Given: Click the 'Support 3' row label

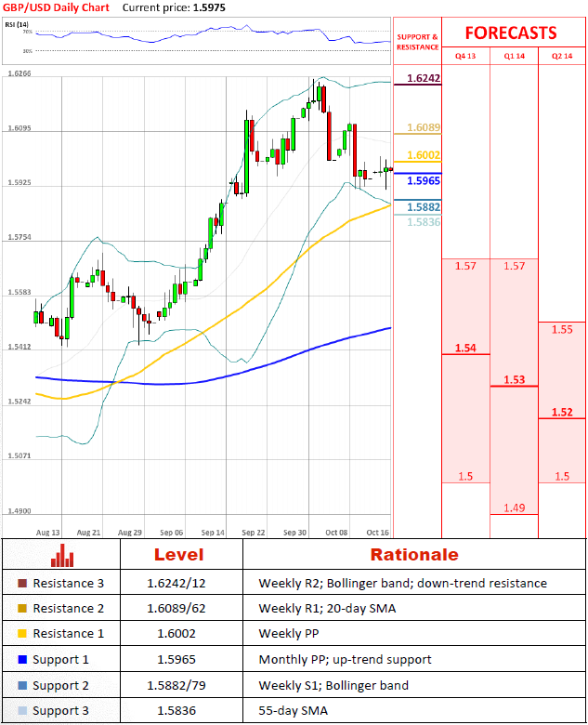Looking at the screenshot, I should click(60, 711).
